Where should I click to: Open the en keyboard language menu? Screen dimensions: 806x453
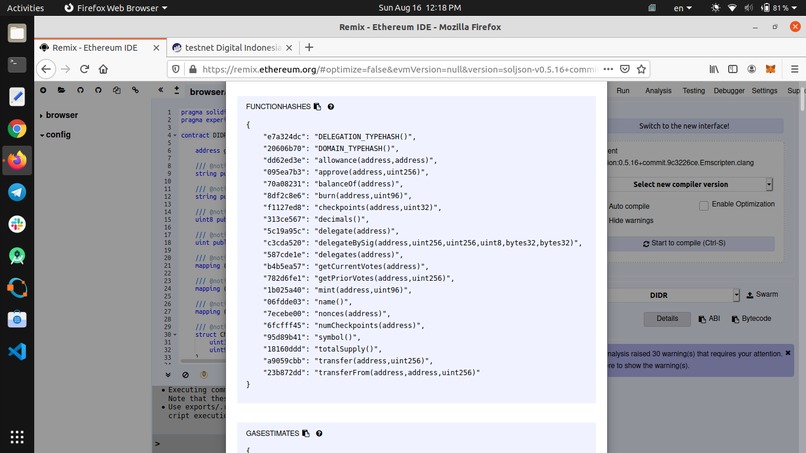point(682,8)
